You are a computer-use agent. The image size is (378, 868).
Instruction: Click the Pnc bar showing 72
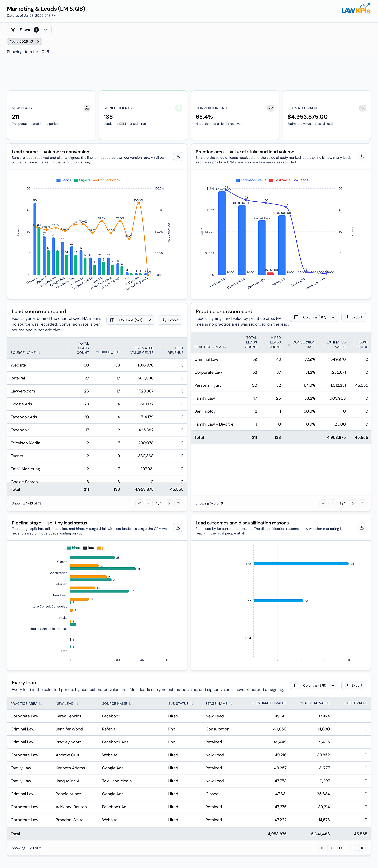click(278, 601)
